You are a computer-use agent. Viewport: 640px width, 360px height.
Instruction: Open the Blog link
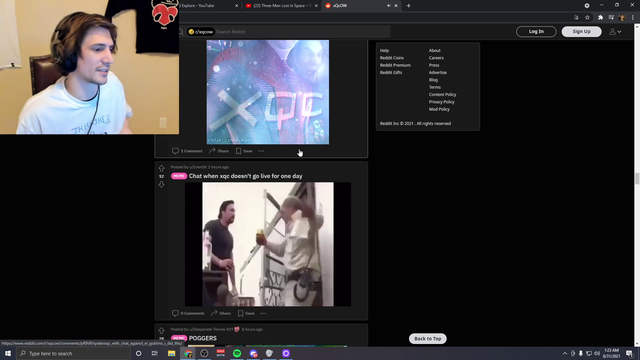pyautogui.click(x=433, y=80)
